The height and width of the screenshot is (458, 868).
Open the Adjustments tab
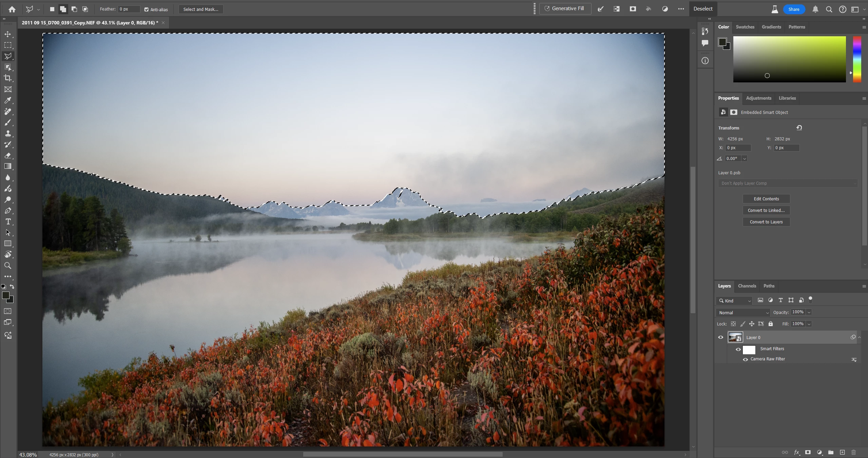(758, 98)
